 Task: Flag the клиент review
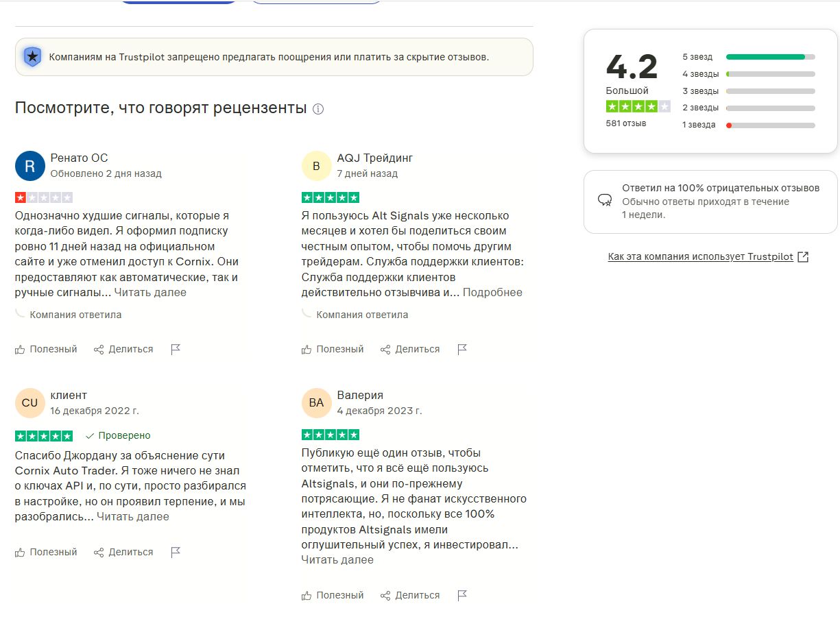176,553
